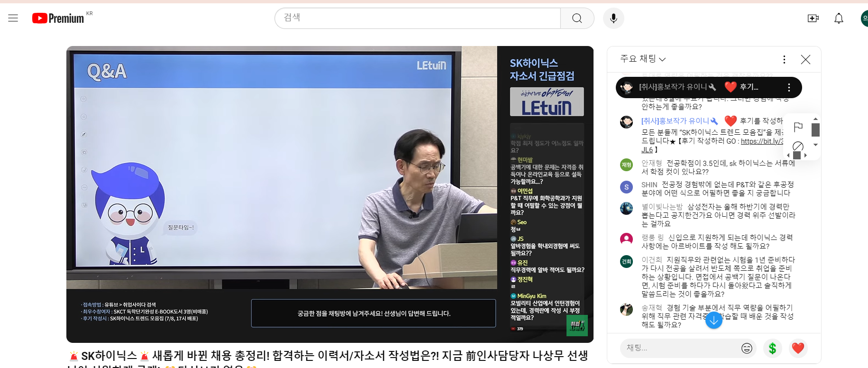Click 홍보작가 유이니's avatar in chat list
This screenshot has width=868, height=368.
(627, 122)
